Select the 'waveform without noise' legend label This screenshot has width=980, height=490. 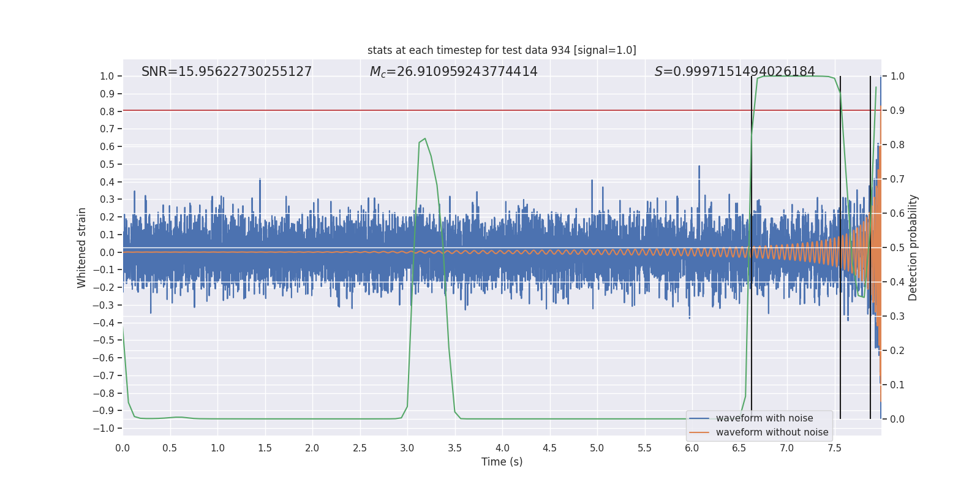click(x=772, y=432)
